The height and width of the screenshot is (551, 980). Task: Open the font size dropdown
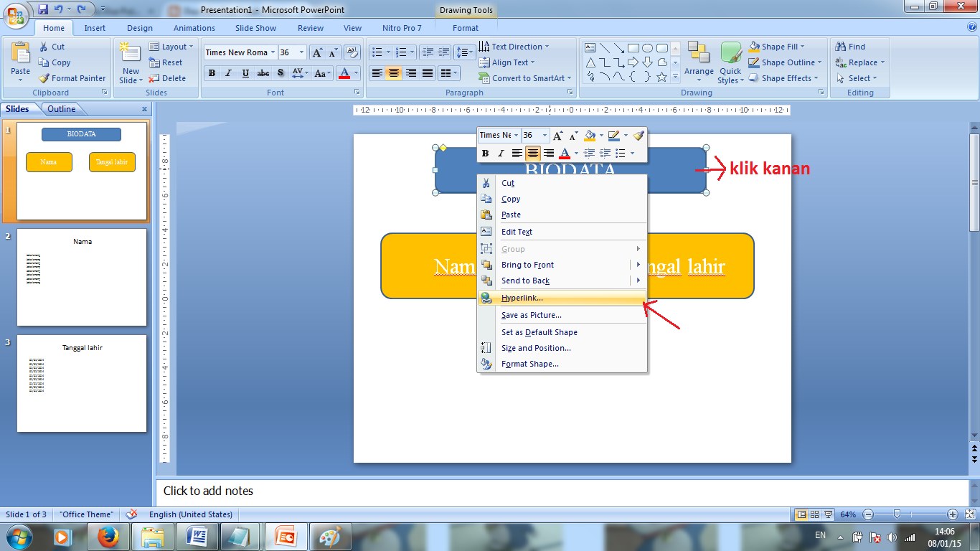point(302,52)
